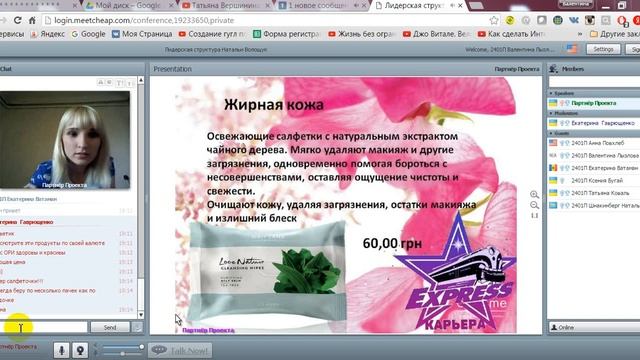The height and width of the screenshot is (360, 640).
Task: Close the Лидерская структура tab
Action: 460,5
